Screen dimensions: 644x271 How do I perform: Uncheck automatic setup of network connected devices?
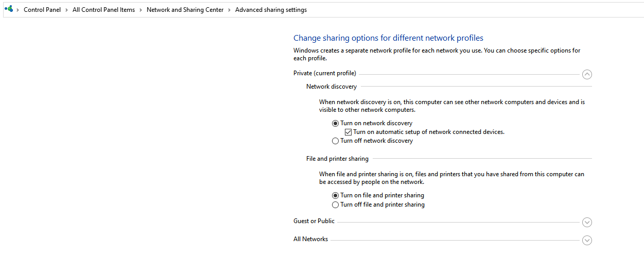tap(349, 132)
